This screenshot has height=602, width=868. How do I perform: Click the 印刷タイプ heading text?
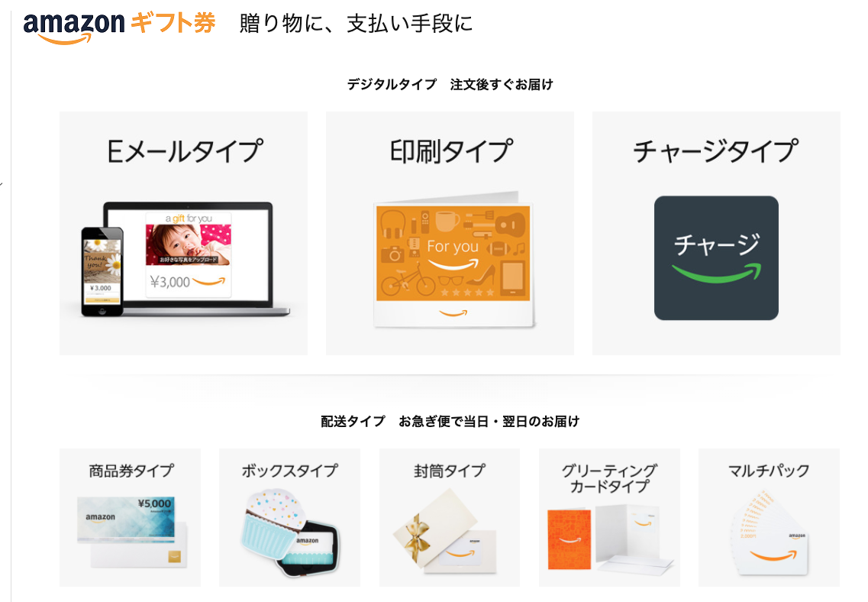tap(451, 151)
